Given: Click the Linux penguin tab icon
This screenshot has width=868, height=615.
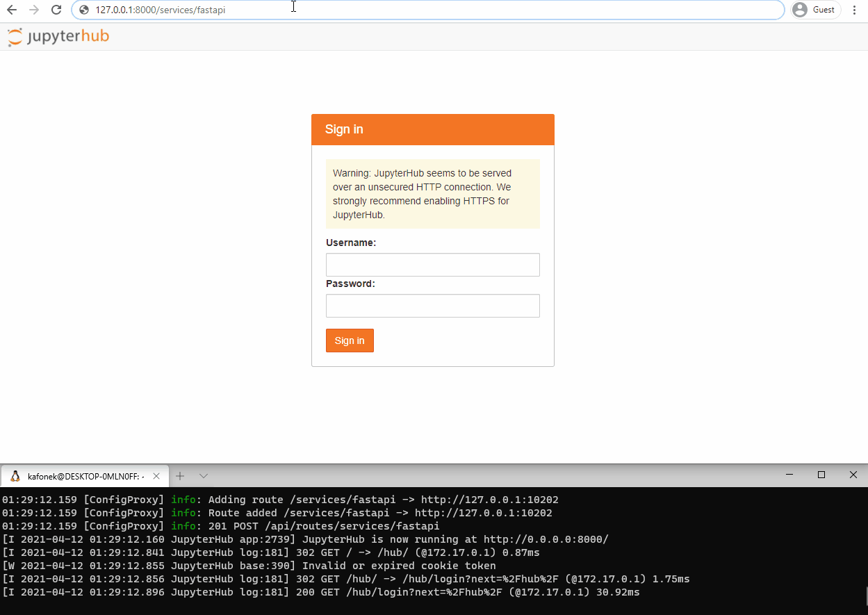Looking at the screenshot, I should pyautogui.click(x=15, y=476).
